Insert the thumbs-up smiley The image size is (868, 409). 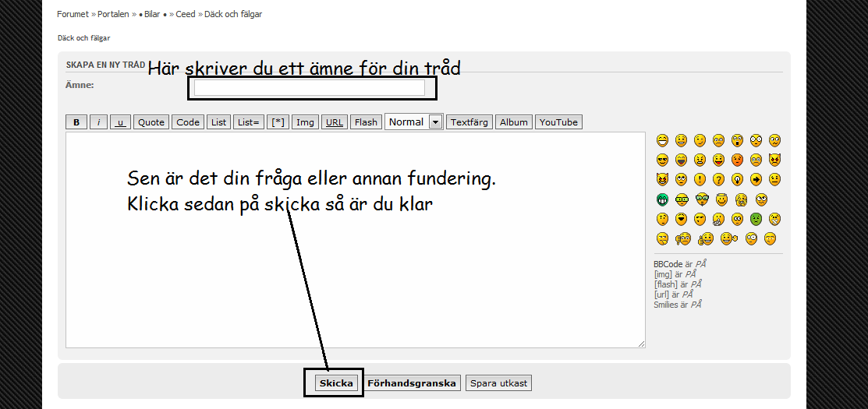[x=706, y=238]
